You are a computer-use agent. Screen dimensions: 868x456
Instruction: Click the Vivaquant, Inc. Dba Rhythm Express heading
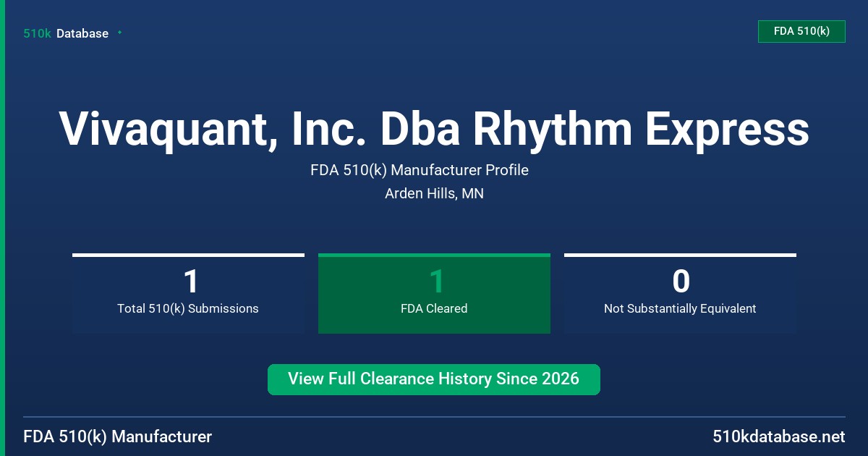point(434,129)
